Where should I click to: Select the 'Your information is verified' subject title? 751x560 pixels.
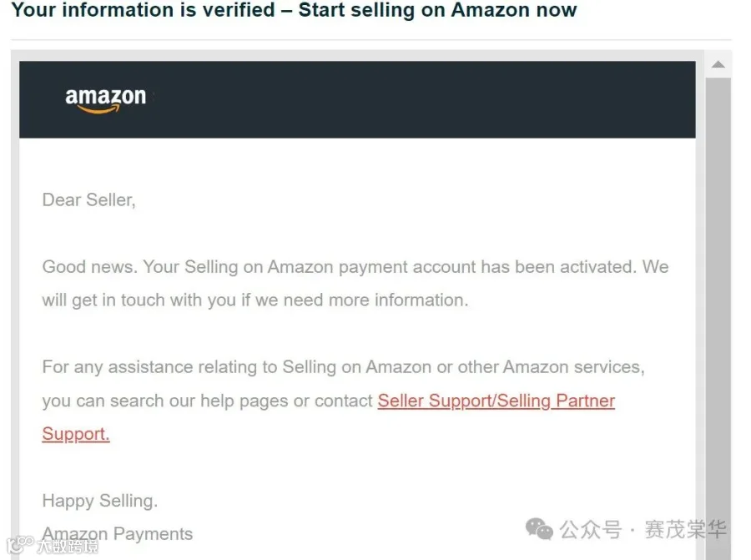coord(144,10)
